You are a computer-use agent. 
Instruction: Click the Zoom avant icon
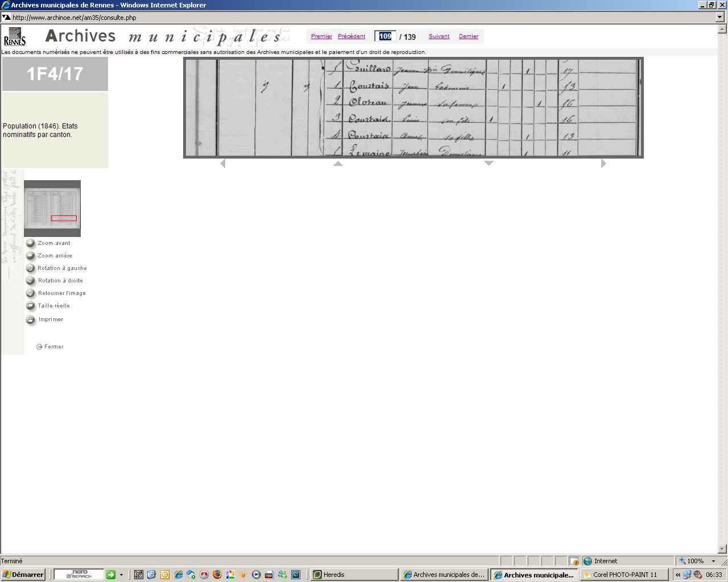point(31,243)
